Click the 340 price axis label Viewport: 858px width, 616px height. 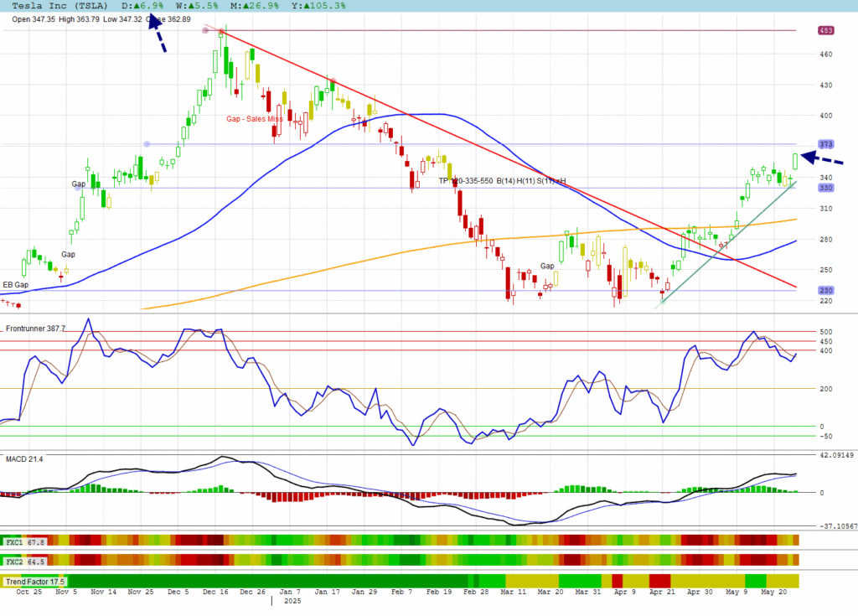pos(825,178)
